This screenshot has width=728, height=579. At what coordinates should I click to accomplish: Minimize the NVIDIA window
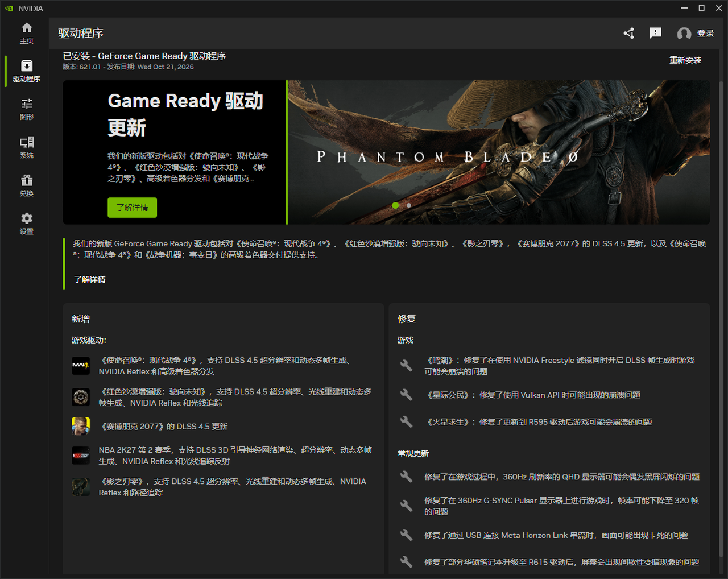(684, 8)
